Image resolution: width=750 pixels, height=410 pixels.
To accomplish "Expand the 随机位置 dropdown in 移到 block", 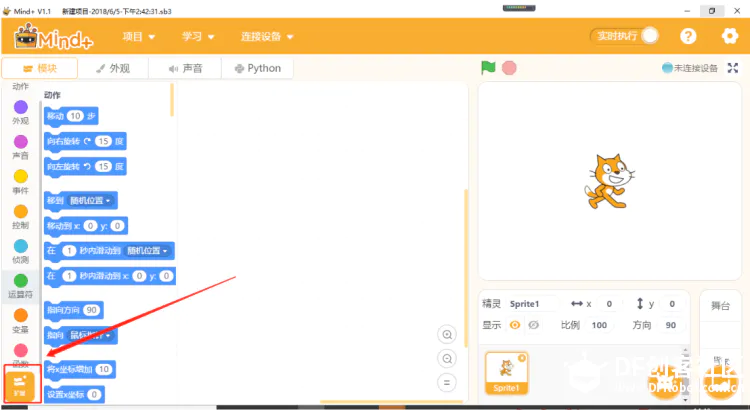I will pyautogui.click(x=90, y=200).
